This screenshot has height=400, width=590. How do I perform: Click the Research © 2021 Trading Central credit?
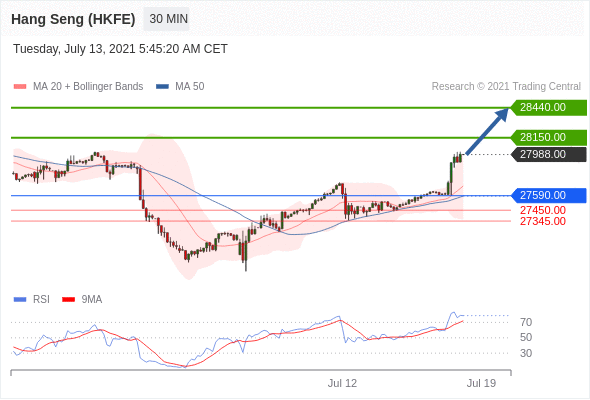point(506,87)
